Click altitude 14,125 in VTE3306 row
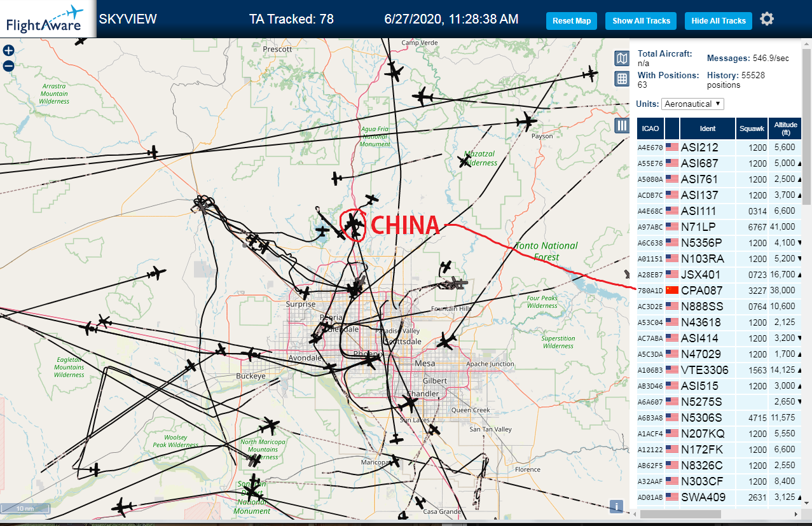Viewport: 812px width, 526px height. click(784, 370)
